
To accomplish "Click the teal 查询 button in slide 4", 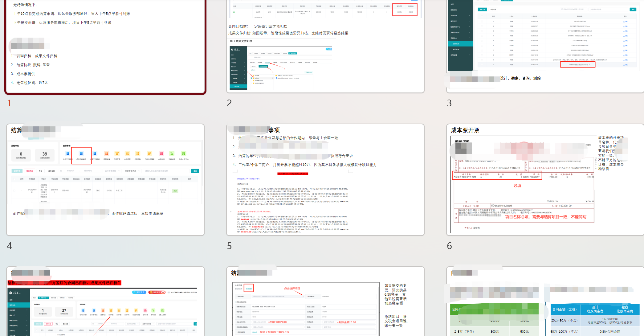I will tap(195, 171).
